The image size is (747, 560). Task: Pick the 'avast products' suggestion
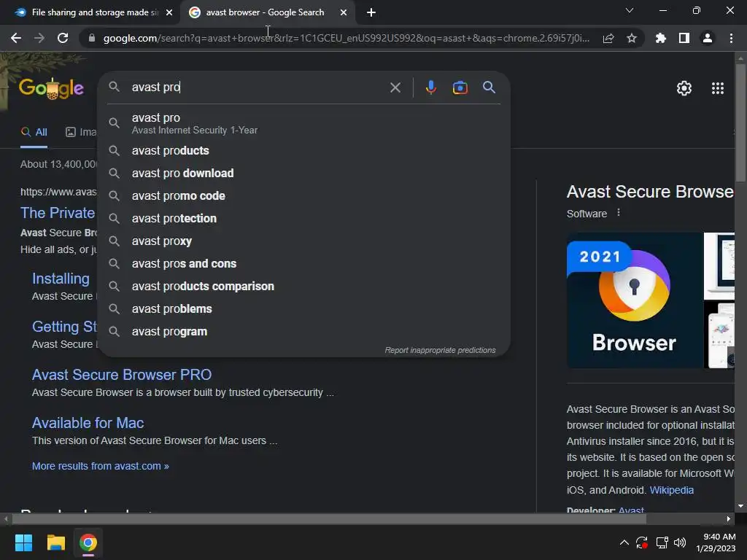coord(303,150)
